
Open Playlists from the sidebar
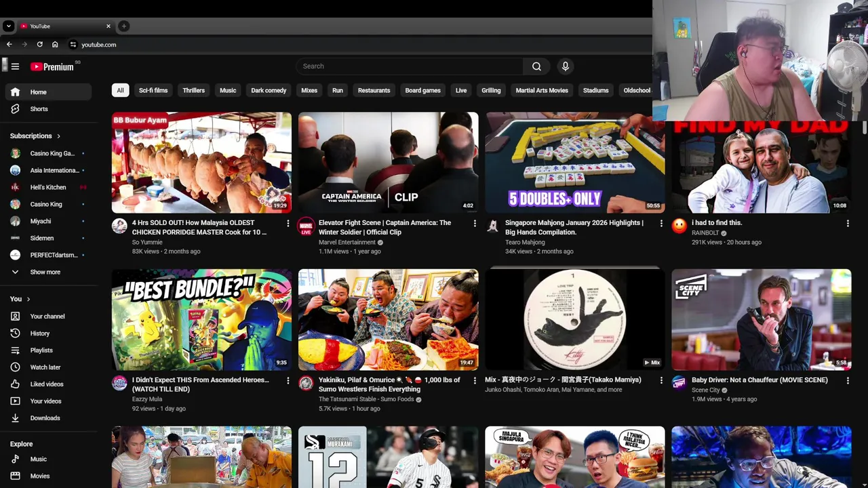point(47,350)
